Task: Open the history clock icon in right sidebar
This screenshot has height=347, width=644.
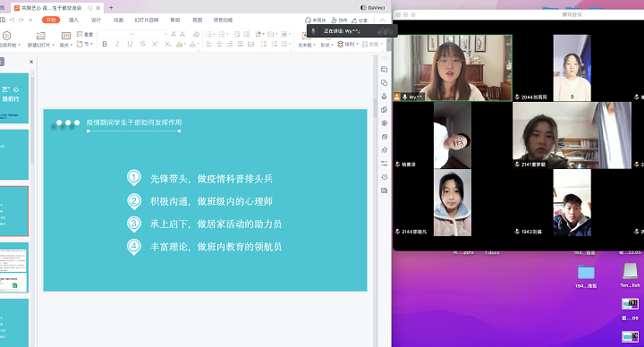Action: (384, 177)
